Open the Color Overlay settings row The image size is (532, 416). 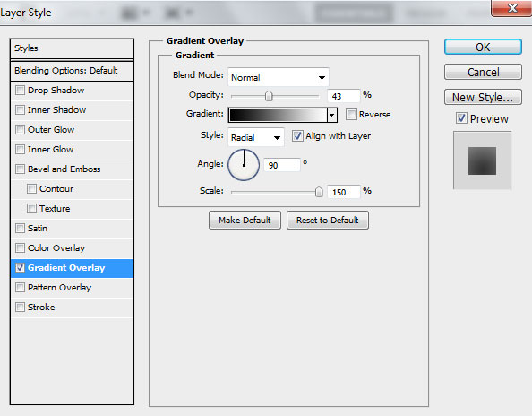(x=72, y=248)
